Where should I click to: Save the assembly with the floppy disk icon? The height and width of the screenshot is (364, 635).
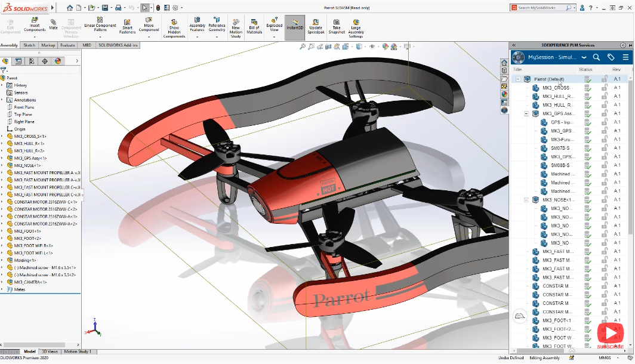tap(105, 8)
